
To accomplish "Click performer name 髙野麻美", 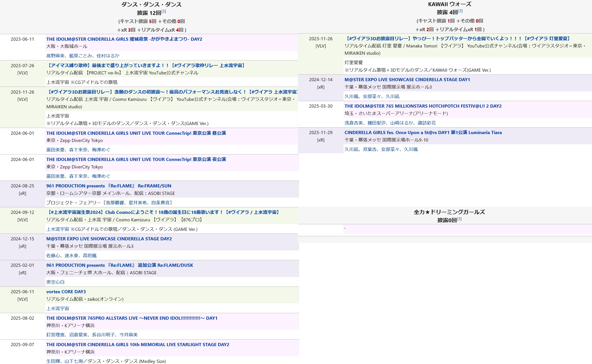I will pos(55,56).
